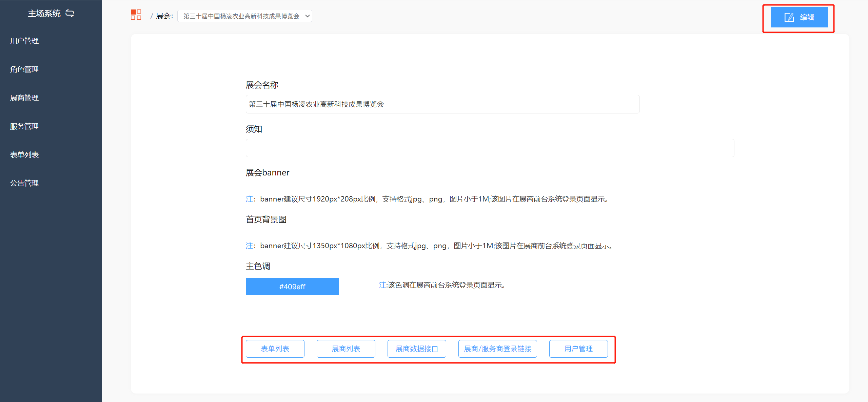Click the 展会名称 label
The image size is (868, 402).
[x=262, y=85]
